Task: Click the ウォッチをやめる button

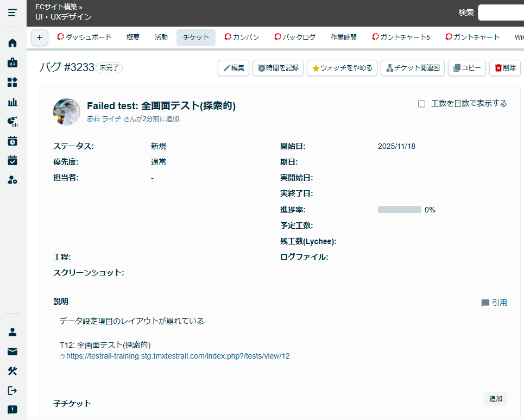Action: pyautogui.click(x=342, y=68)
